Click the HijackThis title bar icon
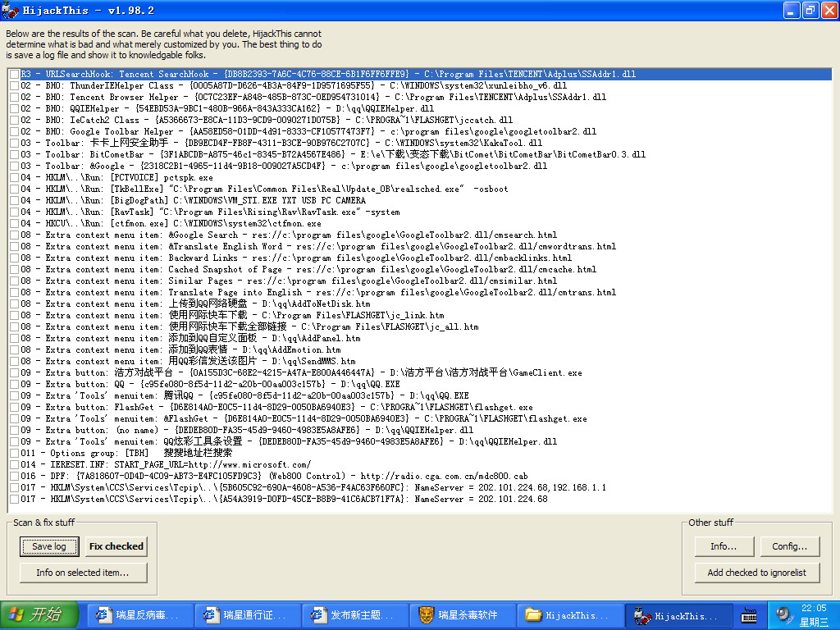 [x=10, y=10]
